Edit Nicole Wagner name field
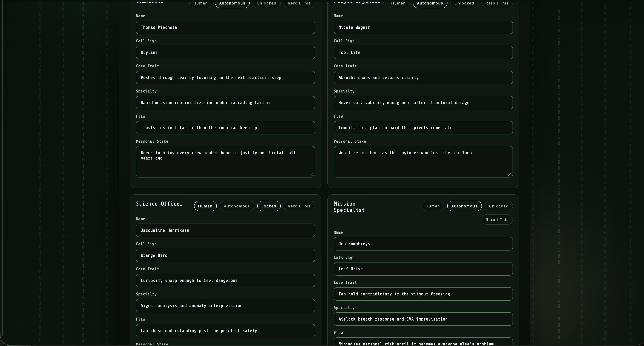This screenshot has height=346, width=644. (x=423, y=27)
